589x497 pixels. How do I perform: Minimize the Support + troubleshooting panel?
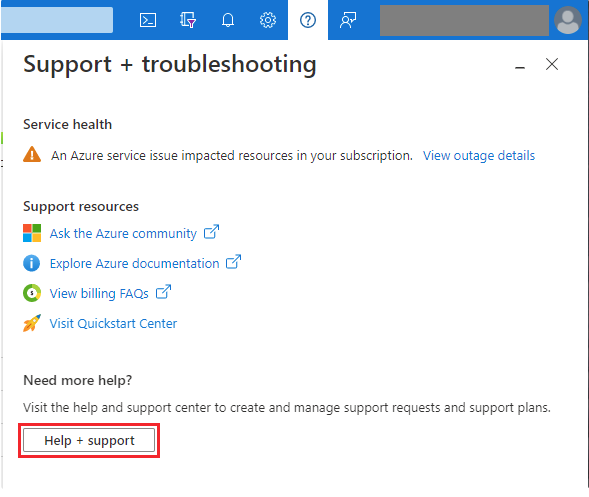coord(520,67)
